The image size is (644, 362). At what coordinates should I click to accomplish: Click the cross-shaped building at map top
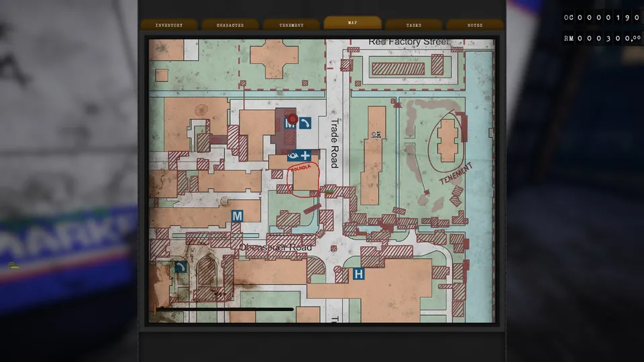click(x=274, y=58)
